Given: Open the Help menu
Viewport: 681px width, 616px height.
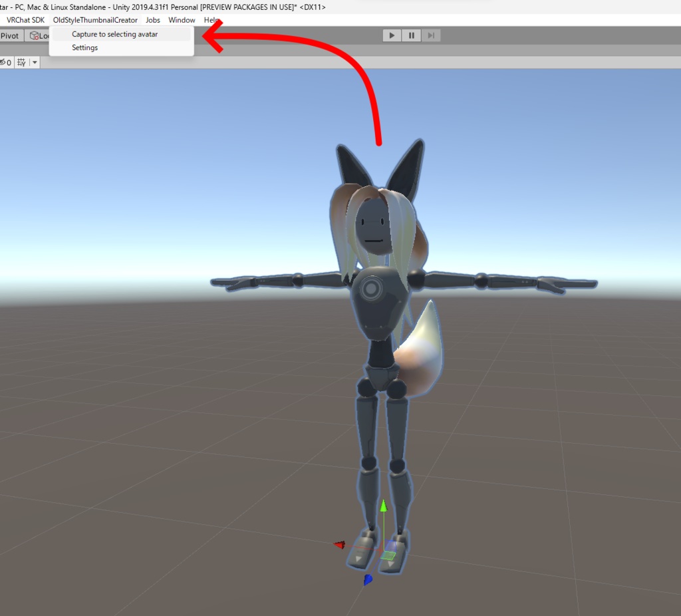Looking at the screenshot, I should [x=211, y=20].
